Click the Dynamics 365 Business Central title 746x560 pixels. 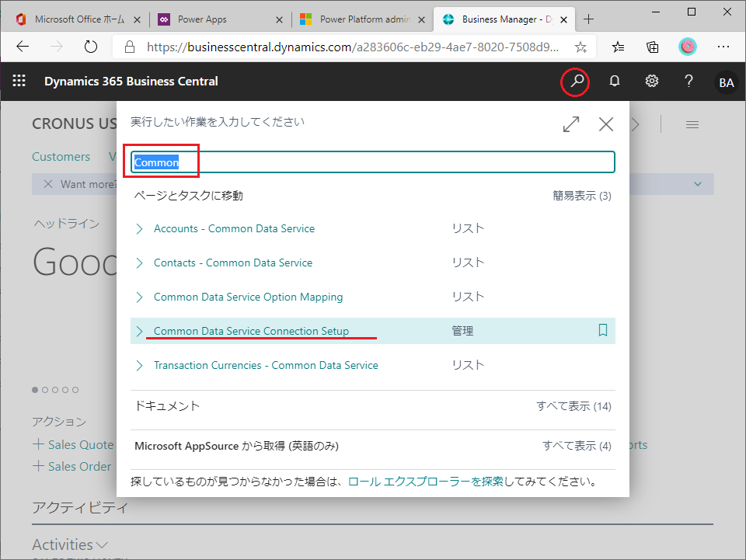click(131, 82)
